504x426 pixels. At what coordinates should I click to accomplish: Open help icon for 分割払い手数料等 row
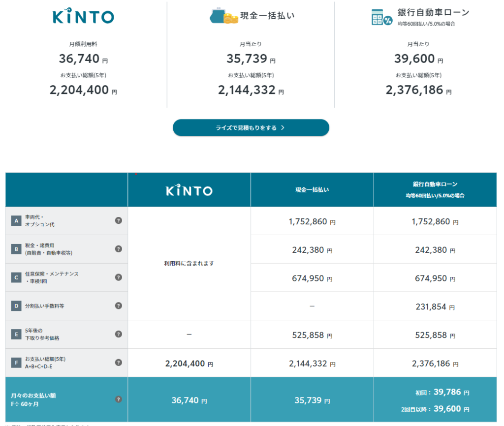pos(118,305)
